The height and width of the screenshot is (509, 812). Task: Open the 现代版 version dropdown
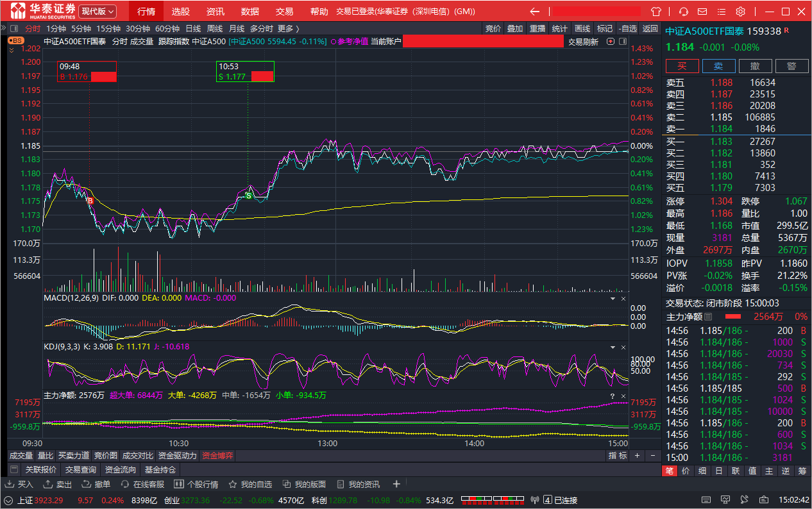[98, 12]
